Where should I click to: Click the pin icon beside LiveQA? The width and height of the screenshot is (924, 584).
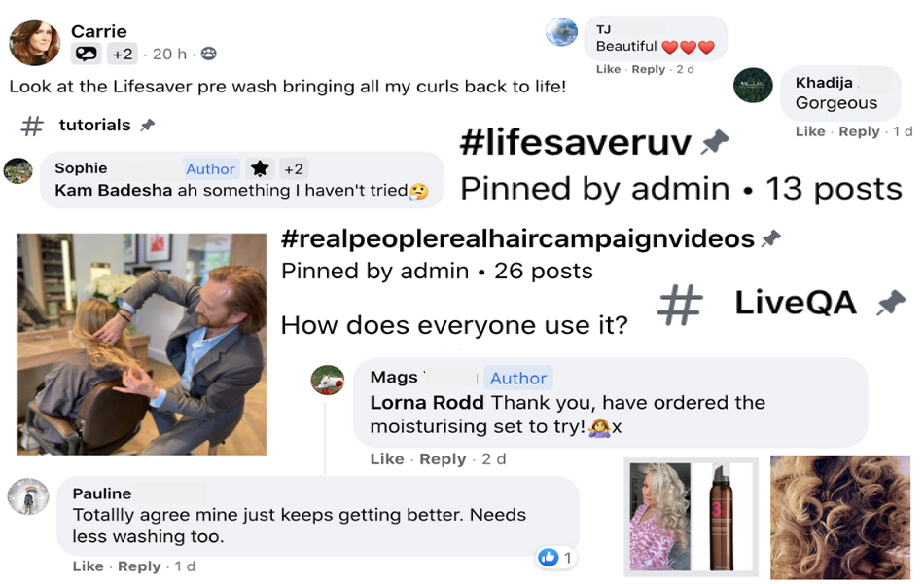point(890,303)
